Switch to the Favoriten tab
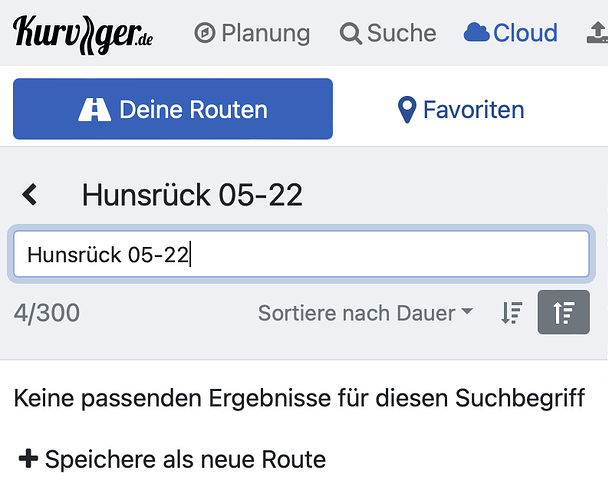 (461, 110)
